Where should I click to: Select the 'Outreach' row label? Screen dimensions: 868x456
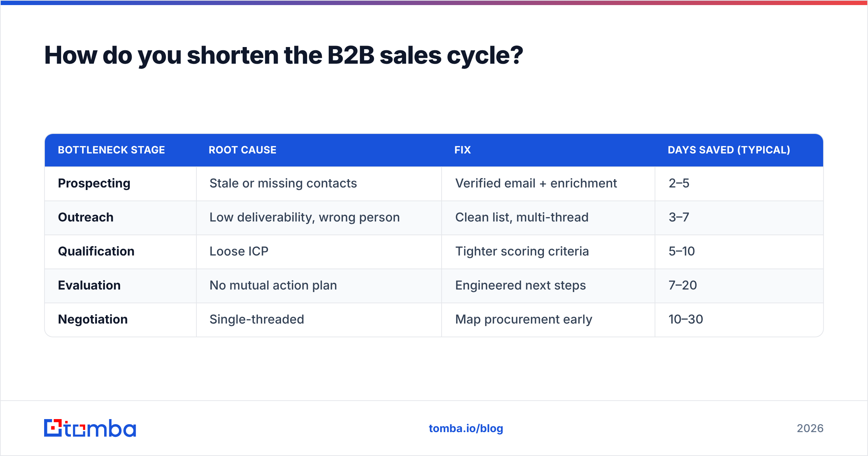coord(86,217)
